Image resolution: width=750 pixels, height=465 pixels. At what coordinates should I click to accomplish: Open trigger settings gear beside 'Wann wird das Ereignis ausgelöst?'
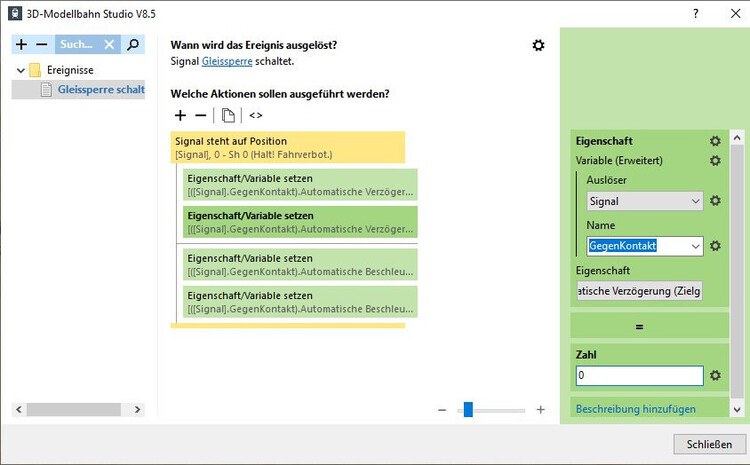pyautogui.click(x=538, y=45)
